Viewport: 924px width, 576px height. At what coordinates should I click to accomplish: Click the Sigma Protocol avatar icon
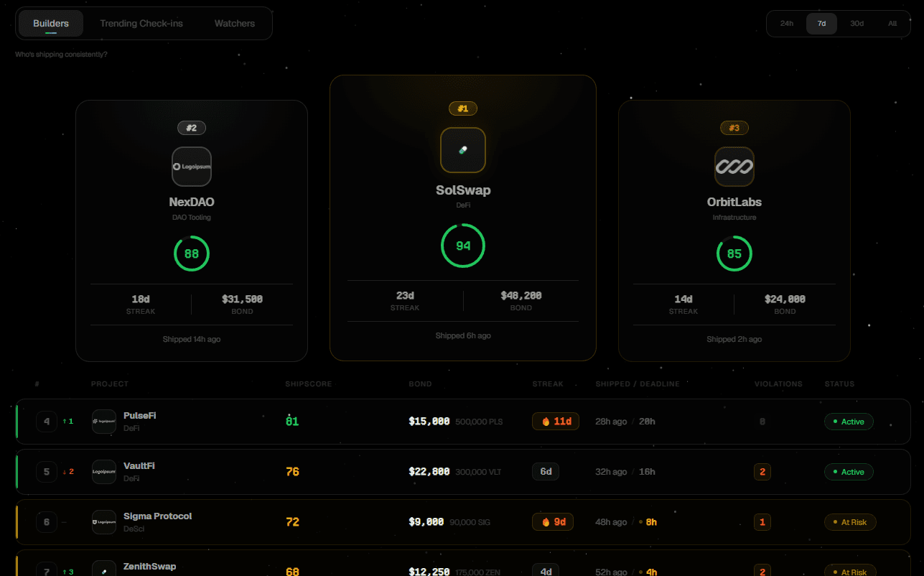[103, 521]
